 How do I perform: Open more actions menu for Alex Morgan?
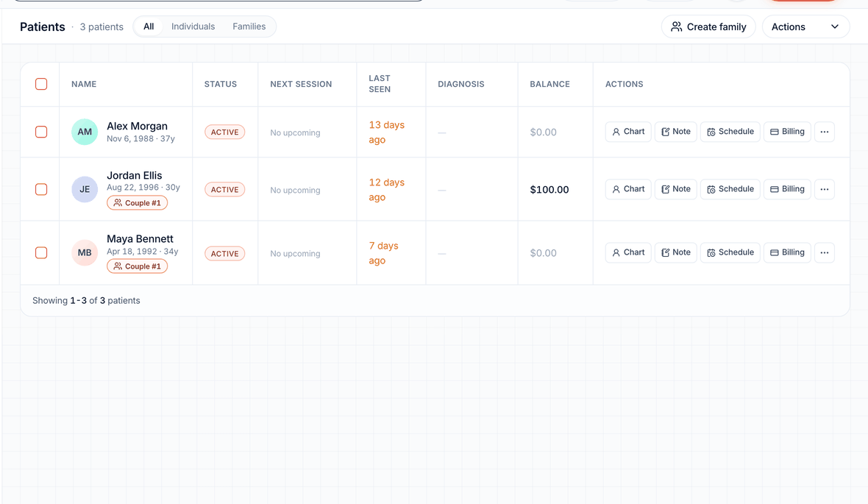[825, 132]
